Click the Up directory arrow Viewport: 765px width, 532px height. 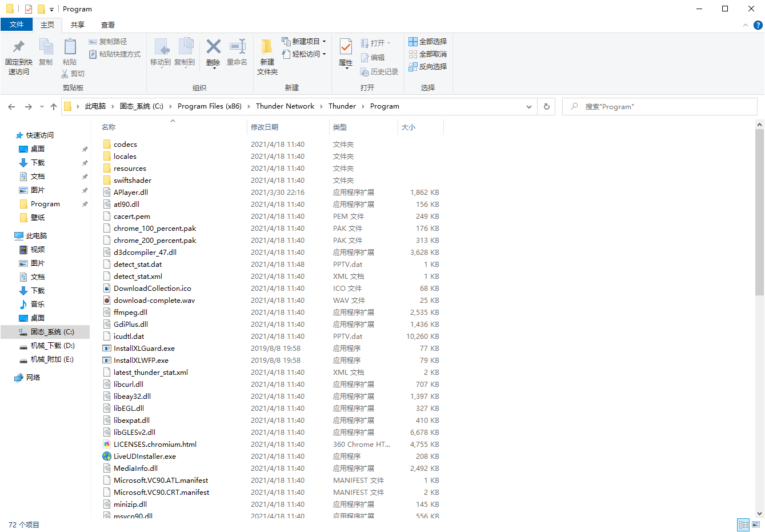point(54,107)
